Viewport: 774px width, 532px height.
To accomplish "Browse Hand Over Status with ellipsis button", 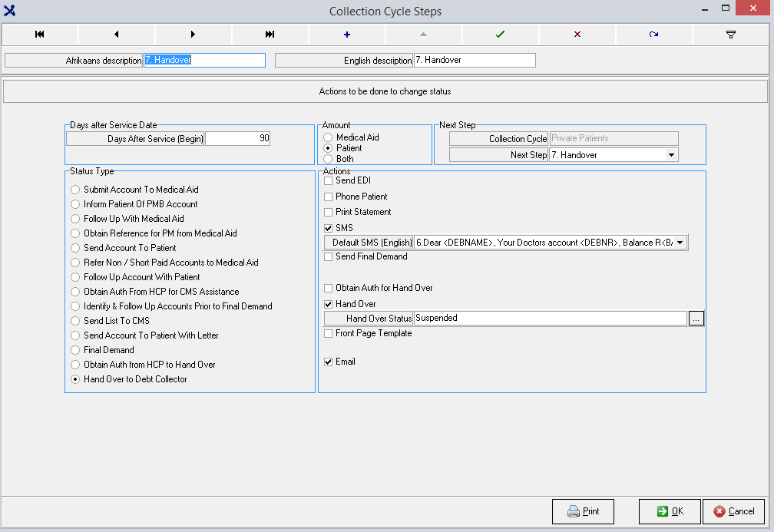I will tap(696, 319).
